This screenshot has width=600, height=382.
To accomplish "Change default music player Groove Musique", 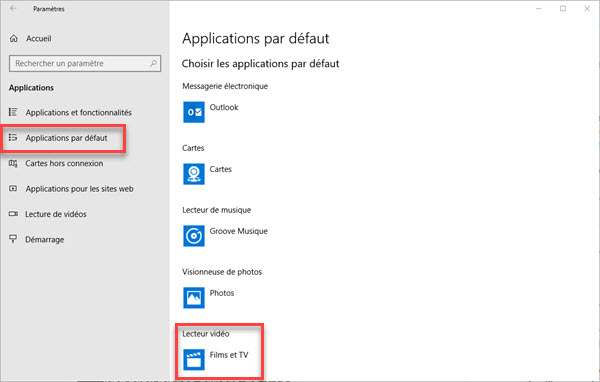I will coord(226,236).
